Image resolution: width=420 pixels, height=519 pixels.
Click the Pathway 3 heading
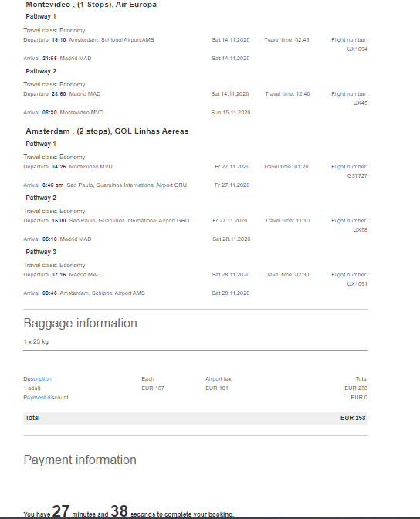coord(41,252)
